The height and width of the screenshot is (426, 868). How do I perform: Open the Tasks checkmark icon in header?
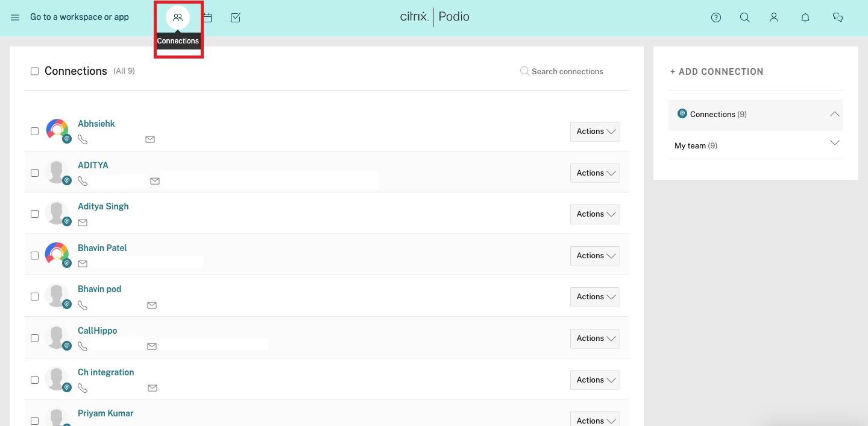click(x=236, y=17)
